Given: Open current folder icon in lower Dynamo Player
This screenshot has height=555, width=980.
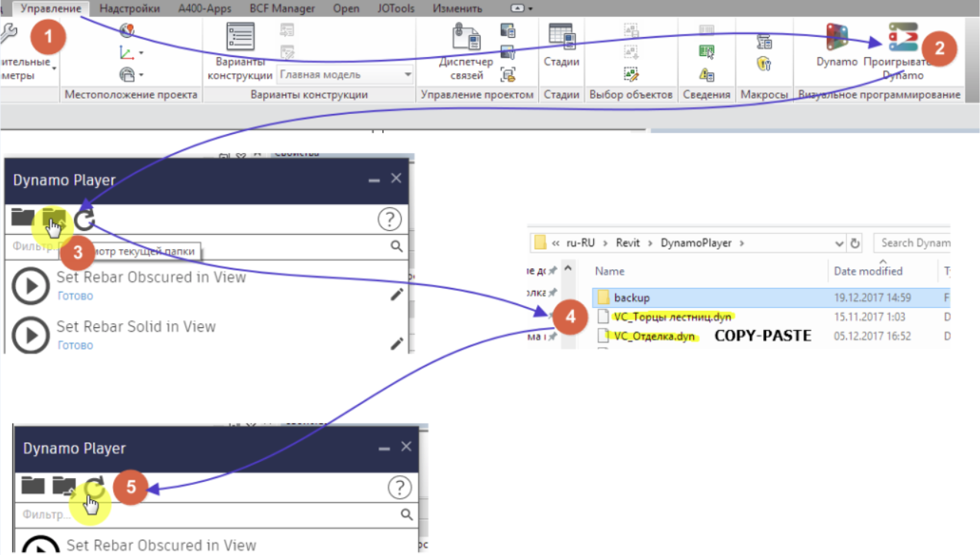Looking at the screenshot, I should 64,486.
